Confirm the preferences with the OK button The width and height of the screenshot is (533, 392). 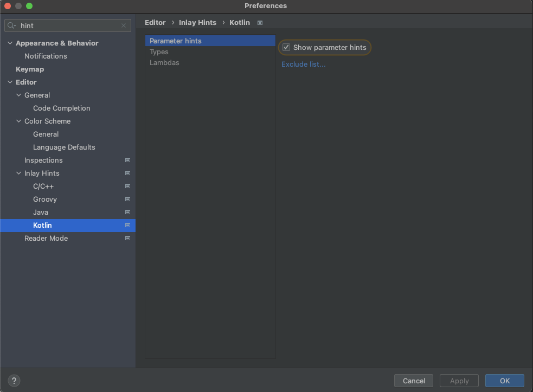[505, 381]
